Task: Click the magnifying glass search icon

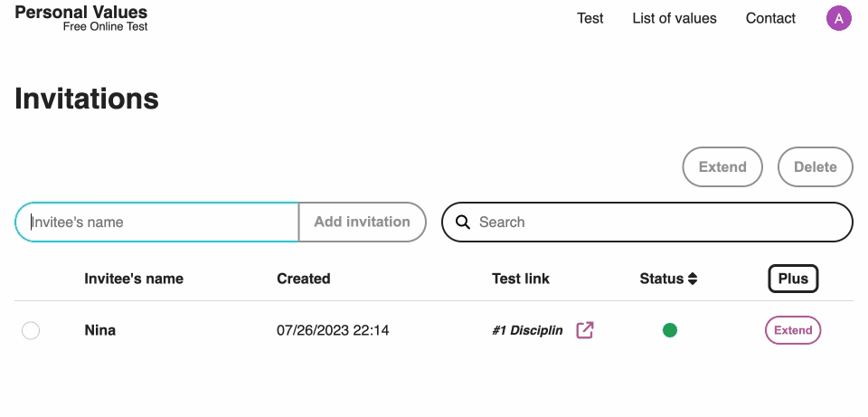Action: point(463,223)
